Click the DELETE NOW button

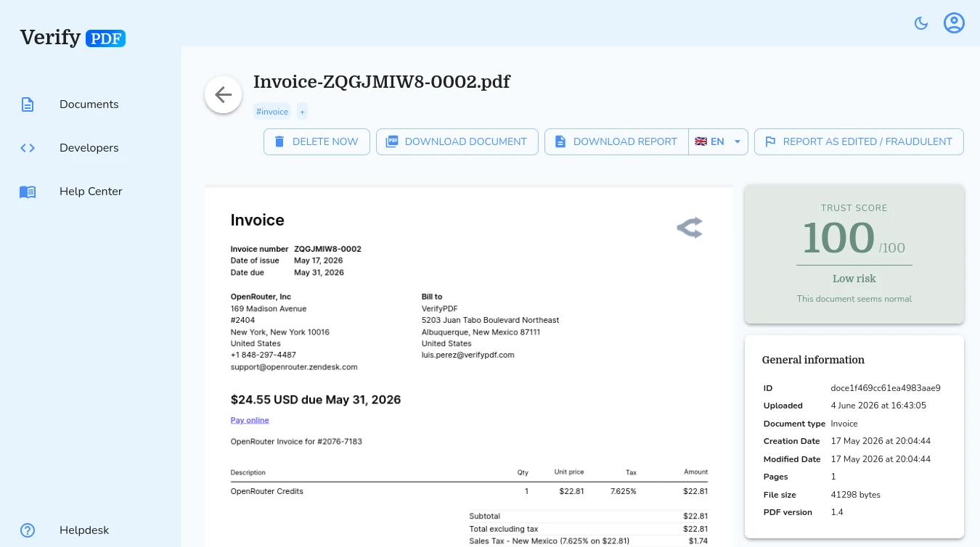(x=317, y=141)
